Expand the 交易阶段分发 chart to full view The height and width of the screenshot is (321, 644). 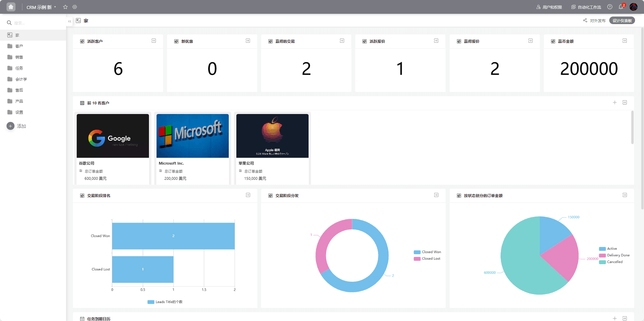pyautogui.click(x=436, y=195)
